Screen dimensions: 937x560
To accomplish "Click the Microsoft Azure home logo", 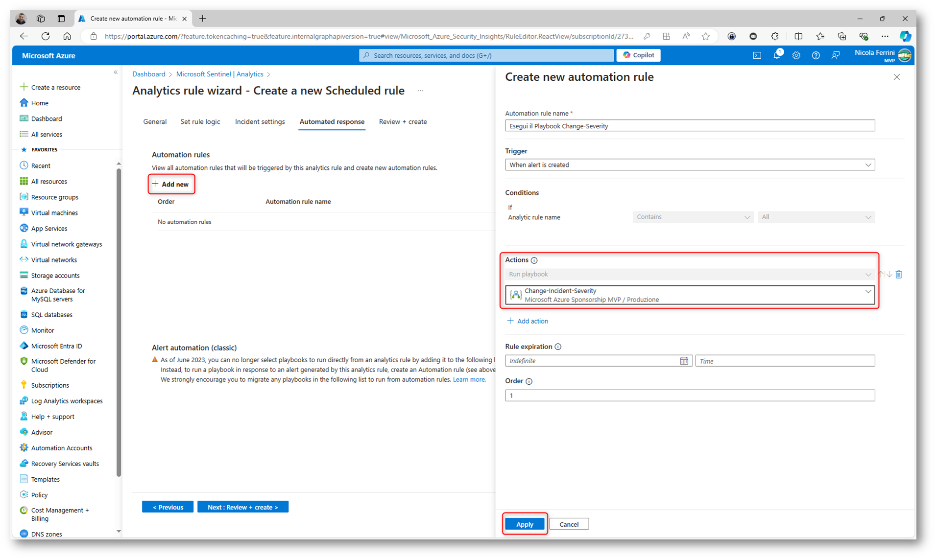I will (48, 56).
